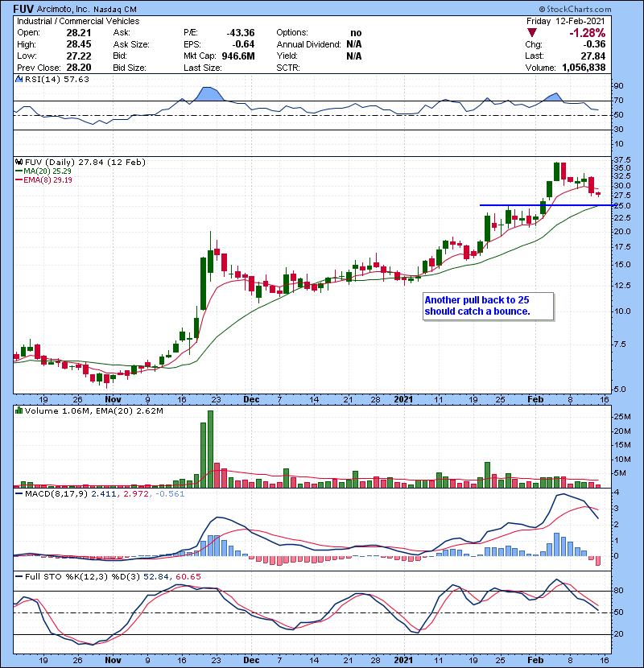This screenshot has height=668, width=644.
Task: Click the Annual Dividend label
Action: coord(309,44)
